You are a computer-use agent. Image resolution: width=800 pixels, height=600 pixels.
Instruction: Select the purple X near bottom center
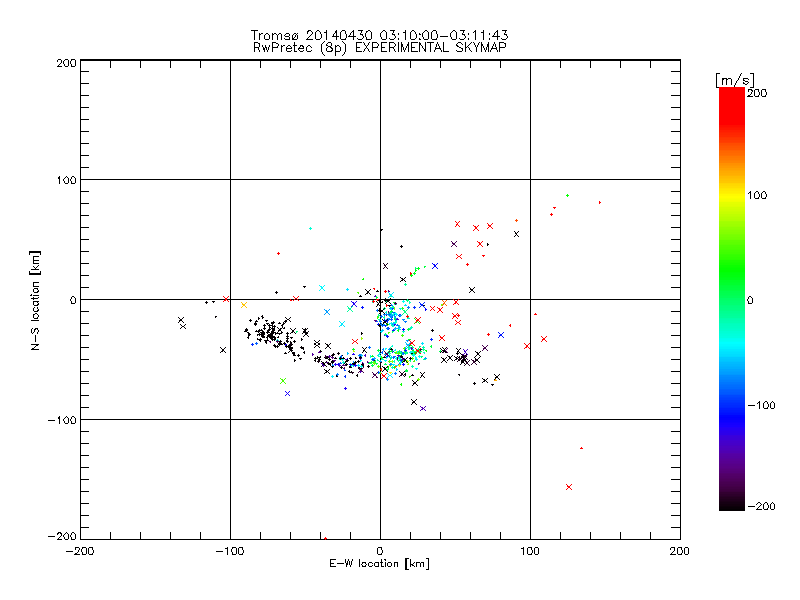pos(423,409)
